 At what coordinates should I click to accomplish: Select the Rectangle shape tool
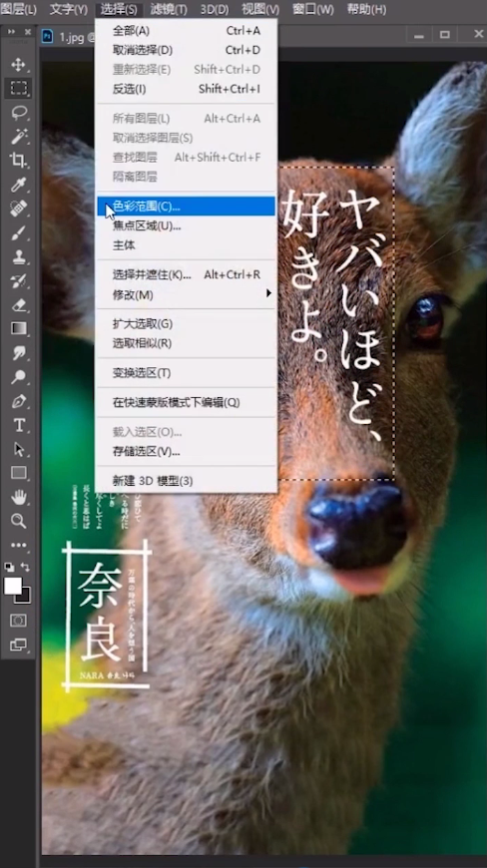click(18, 473)
